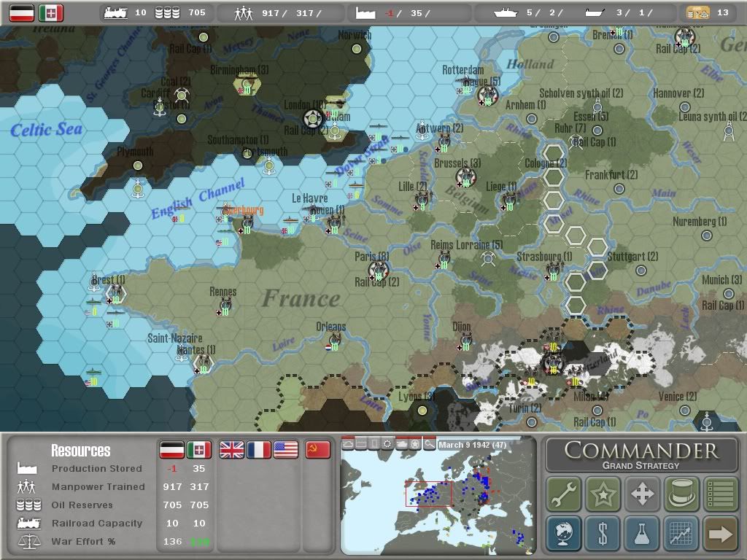The width and height of the screenshot is (747, 560).
Task: Select the unit at Strasbourg
Action: coord(553,271)
